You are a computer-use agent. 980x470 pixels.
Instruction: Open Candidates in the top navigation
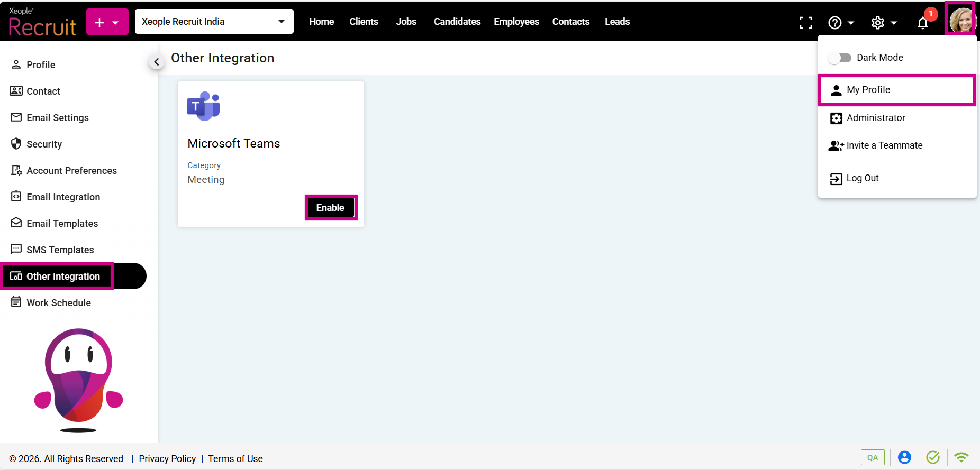[x=457, y=22]
